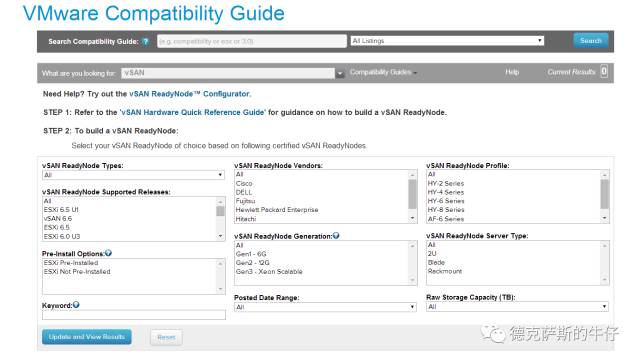Select All in ReadyNode Generation list
This screenshot has height=362, width=640.
click(x=240, y=245)
